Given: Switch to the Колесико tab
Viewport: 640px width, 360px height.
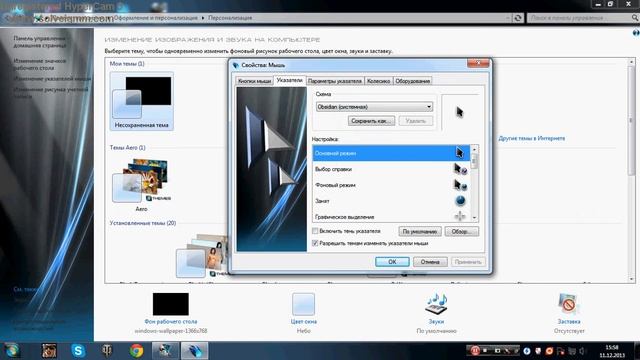Looking at the screenshot, I should [x=378, y=81].
